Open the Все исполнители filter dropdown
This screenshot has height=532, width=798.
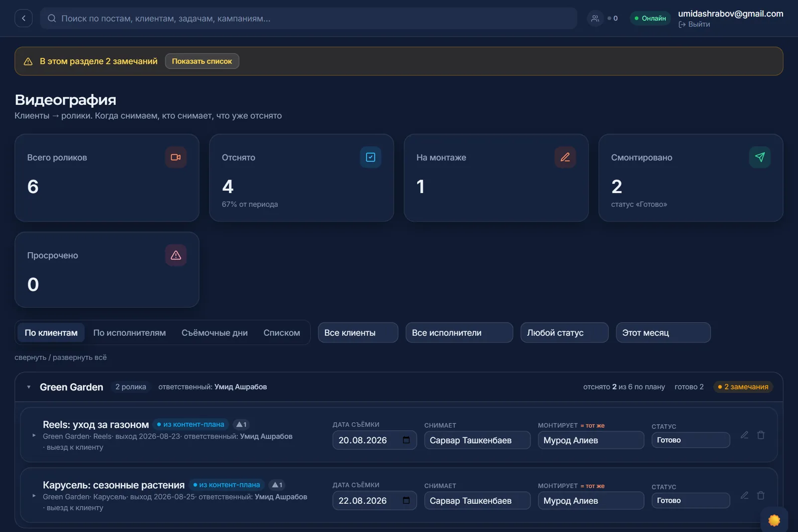tap(459, 333)
